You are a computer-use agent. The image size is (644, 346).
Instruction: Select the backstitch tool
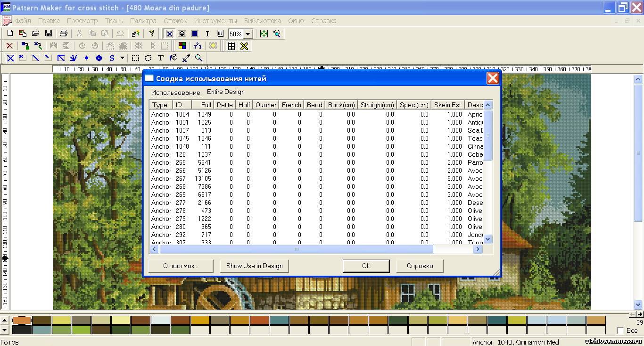(61, 58)
